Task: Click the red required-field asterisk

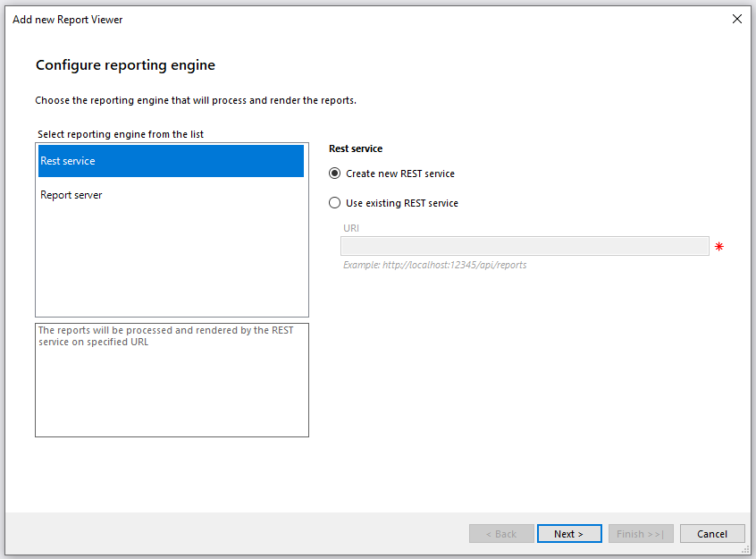Action: click(x=719, y=245)
